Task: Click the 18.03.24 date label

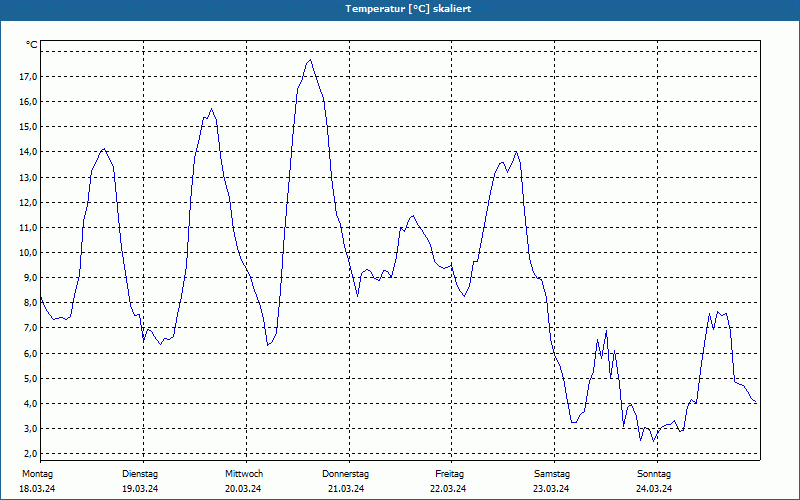Action: 37,489
